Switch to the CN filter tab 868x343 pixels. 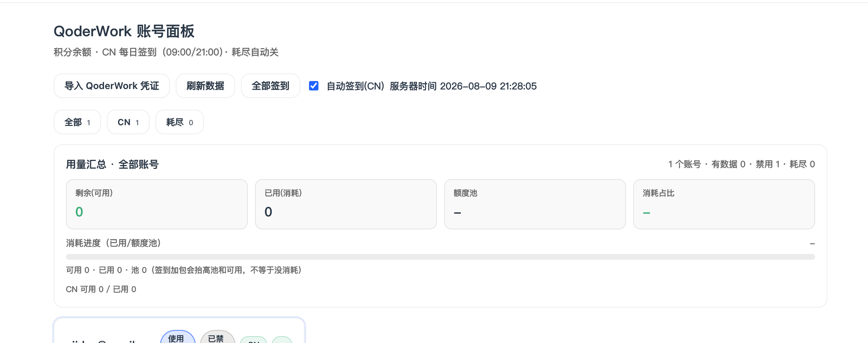coord(128,122)
